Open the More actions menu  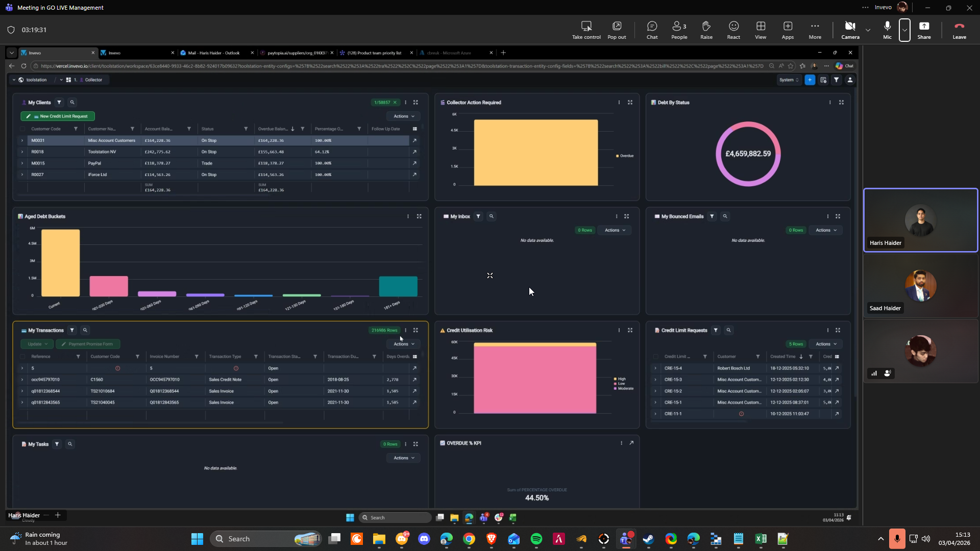pyautogui.click(x=815, y=30)
